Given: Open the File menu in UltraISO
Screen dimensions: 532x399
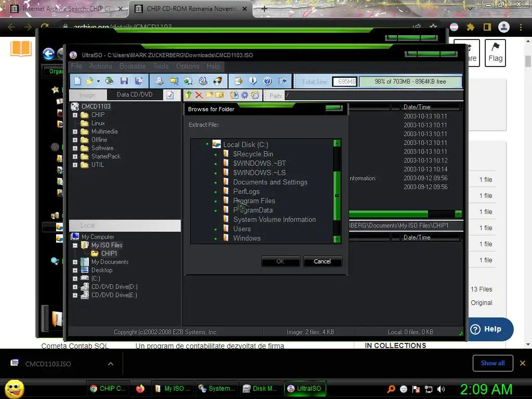Looking at the screenshot, I should [76, 66].
